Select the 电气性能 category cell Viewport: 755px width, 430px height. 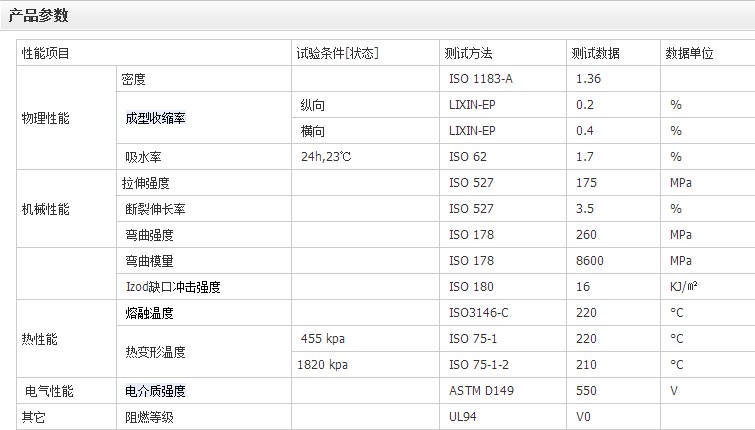pyautogui.click(x=49, y=391)
